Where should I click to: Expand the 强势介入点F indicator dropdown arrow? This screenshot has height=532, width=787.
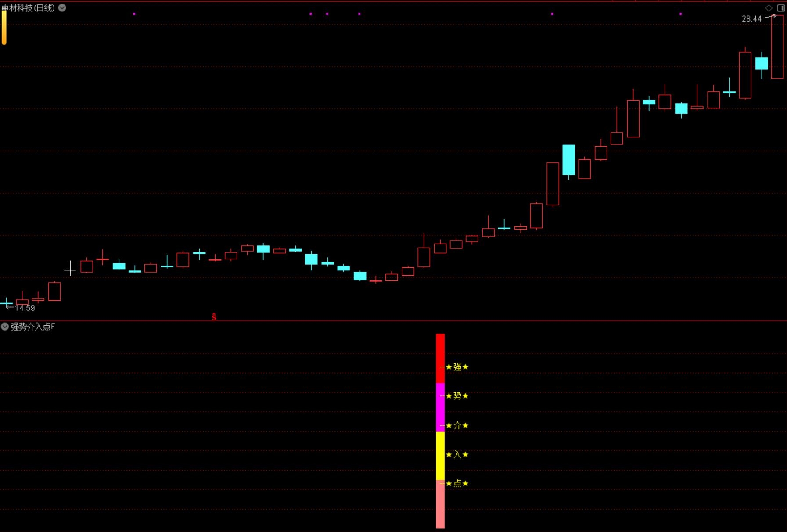[x=5, y=326]
